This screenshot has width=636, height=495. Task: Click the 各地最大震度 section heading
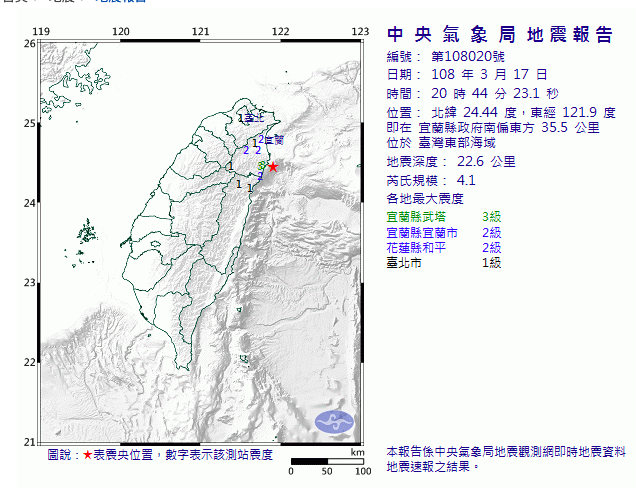click(427, 200)
